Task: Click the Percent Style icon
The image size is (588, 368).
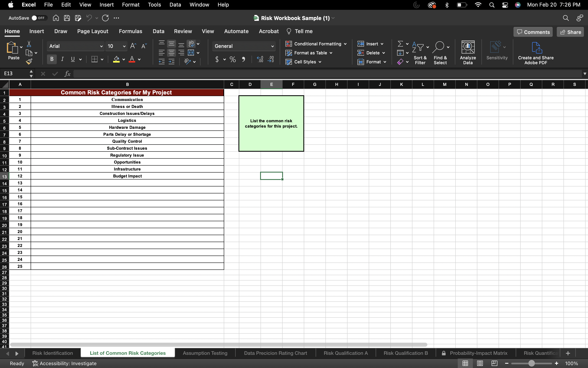Action: [x=233, y=59]
